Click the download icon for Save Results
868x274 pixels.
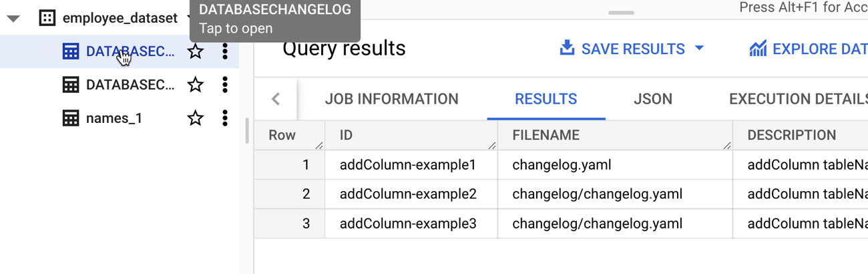[567, 48]
